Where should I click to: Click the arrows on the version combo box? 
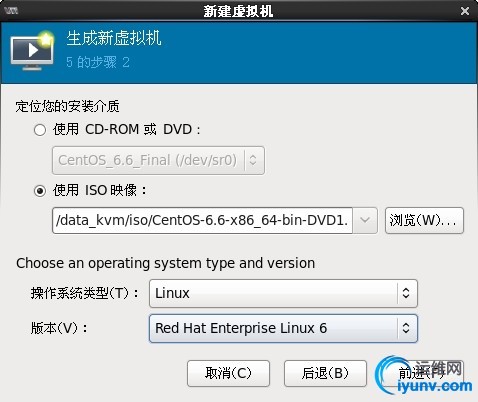[406, 328]
